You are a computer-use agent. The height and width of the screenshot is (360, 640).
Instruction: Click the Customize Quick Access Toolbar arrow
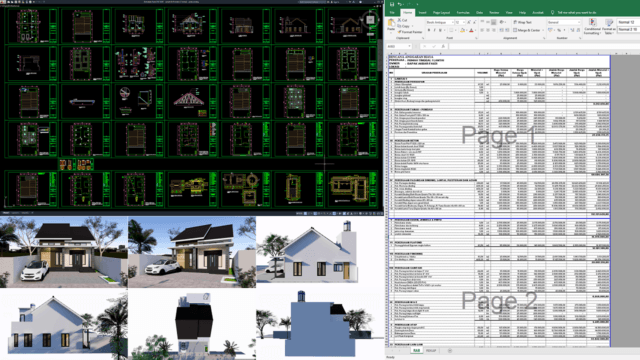(417, 4)
